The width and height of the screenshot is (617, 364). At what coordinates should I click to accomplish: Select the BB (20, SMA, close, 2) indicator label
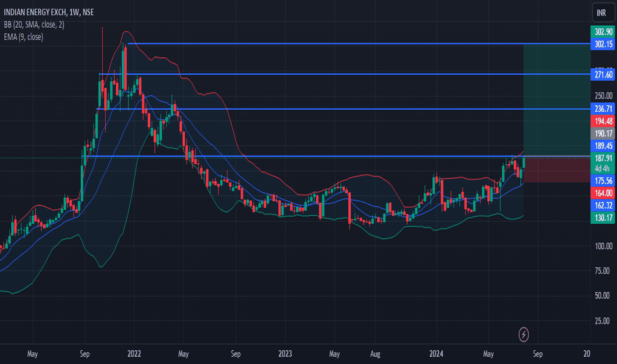34,24
